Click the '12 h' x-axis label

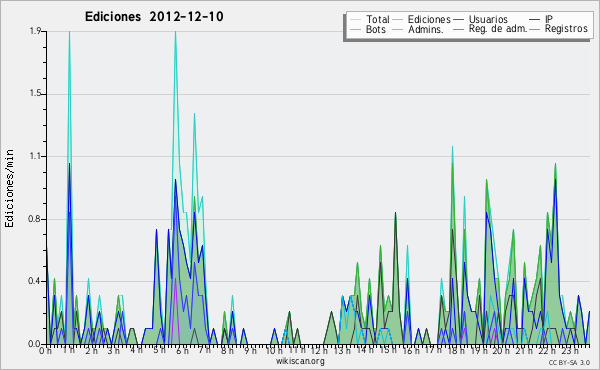318,350
